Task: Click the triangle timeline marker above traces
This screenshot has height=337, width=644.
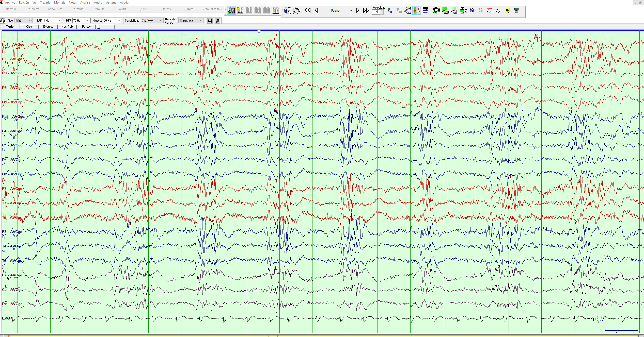Action: tap(259, 32)
